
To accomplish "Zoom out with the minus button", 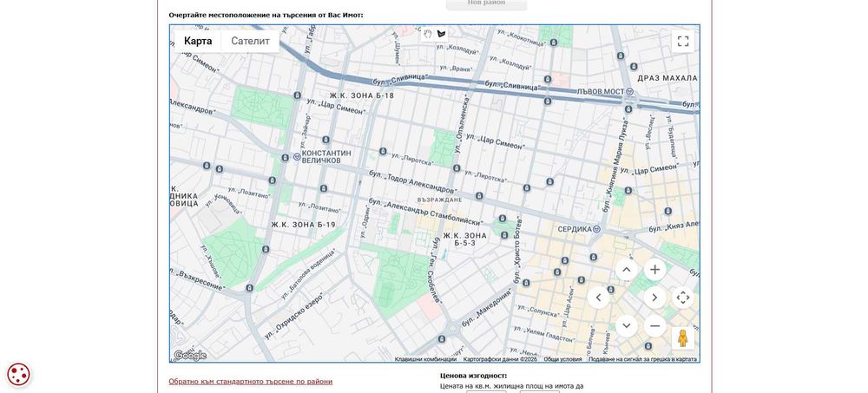I will 654,325.
